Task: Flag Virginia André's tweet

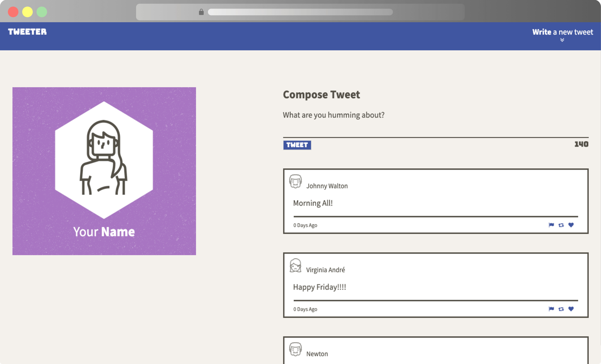Action: pyautogui.click(x=551, y=309)
